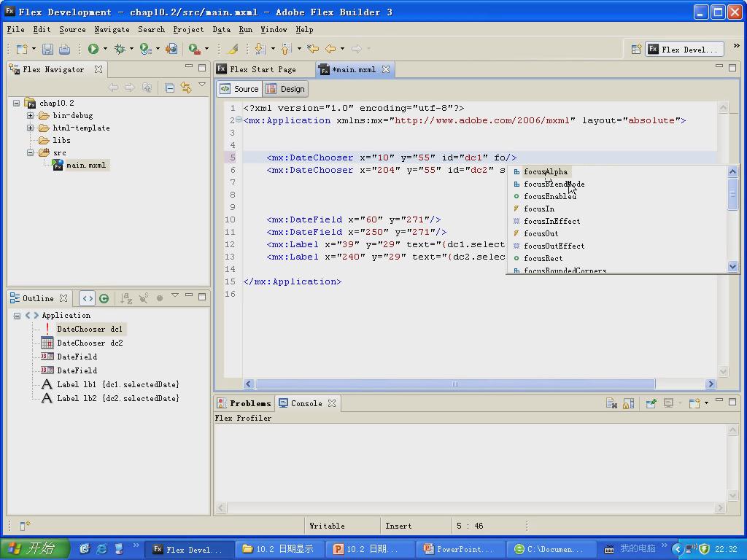The image size is (747, 560).
Task: Click the New file wizard icon
Action: 22,49
